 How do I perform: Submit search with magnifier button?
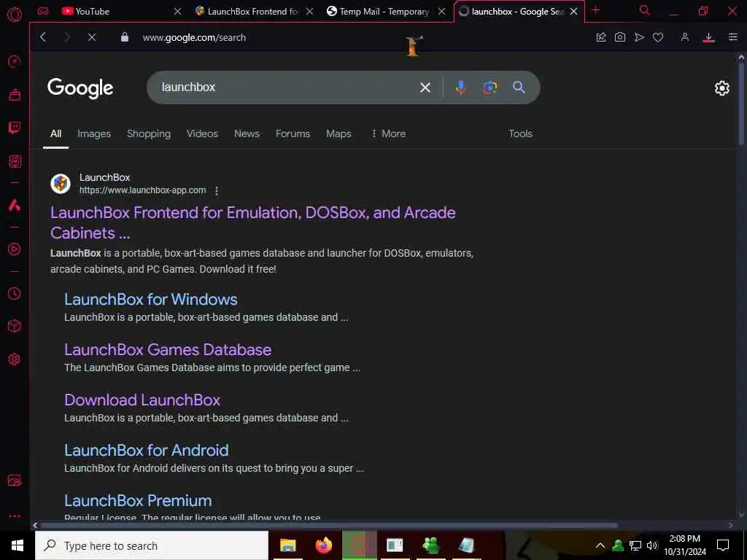click(x=519, y=87)
